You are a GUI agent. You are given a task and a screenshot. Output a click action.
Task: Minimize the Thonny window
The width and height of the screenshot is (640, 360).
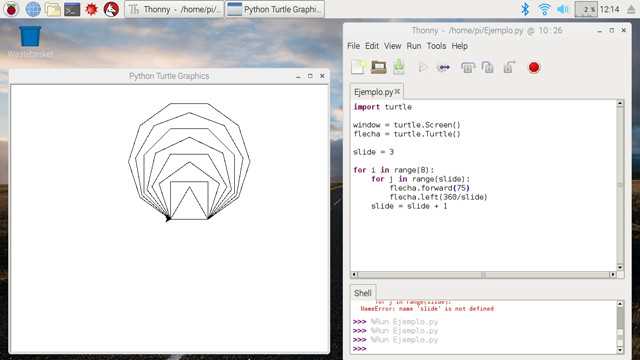(x=599, y=31)
